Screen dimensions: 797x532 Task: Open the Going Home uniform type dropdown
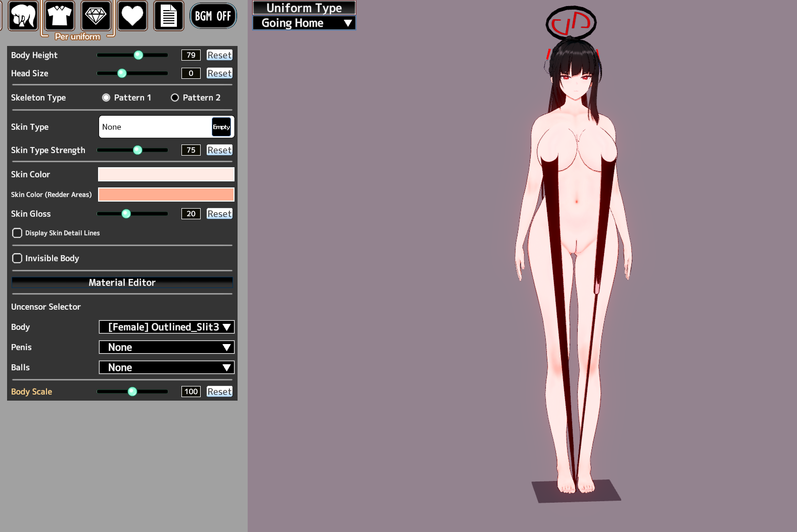(x=304, y=23)
